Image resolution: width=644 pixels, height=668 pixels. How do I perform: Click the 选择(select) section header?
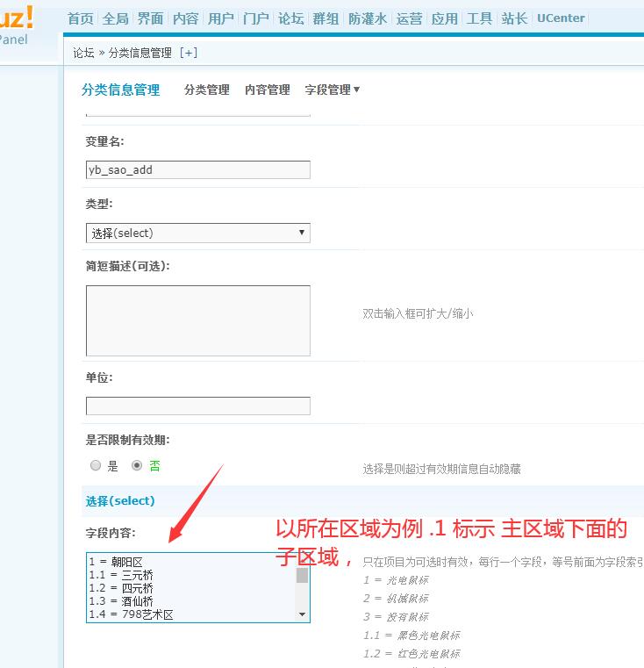(x=120, y=501)
